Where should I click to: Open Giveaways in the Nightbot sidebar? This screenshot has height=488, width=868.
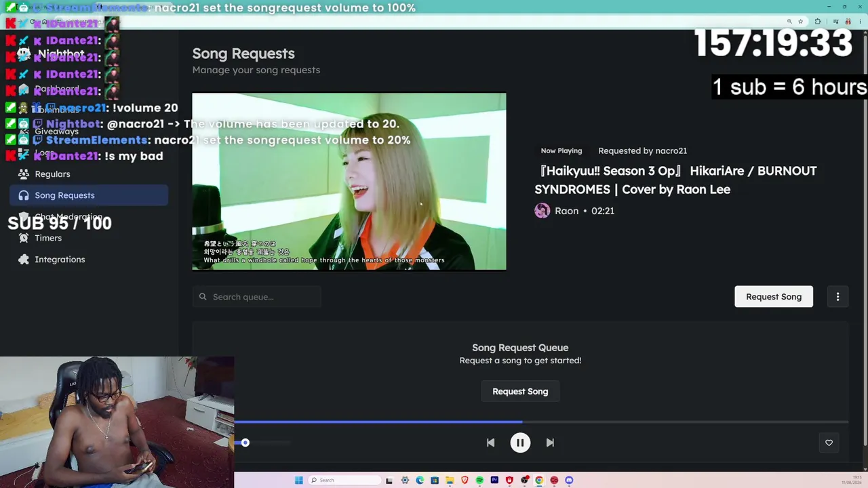(x=89, y=131)
